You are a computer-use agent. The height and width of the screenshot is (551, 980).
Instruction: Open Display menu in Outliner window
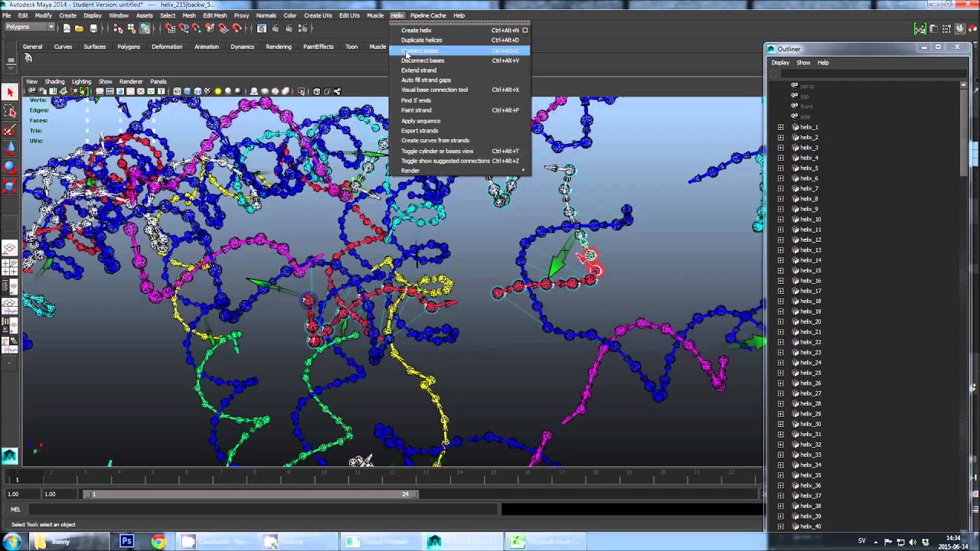tap(780, 63)
